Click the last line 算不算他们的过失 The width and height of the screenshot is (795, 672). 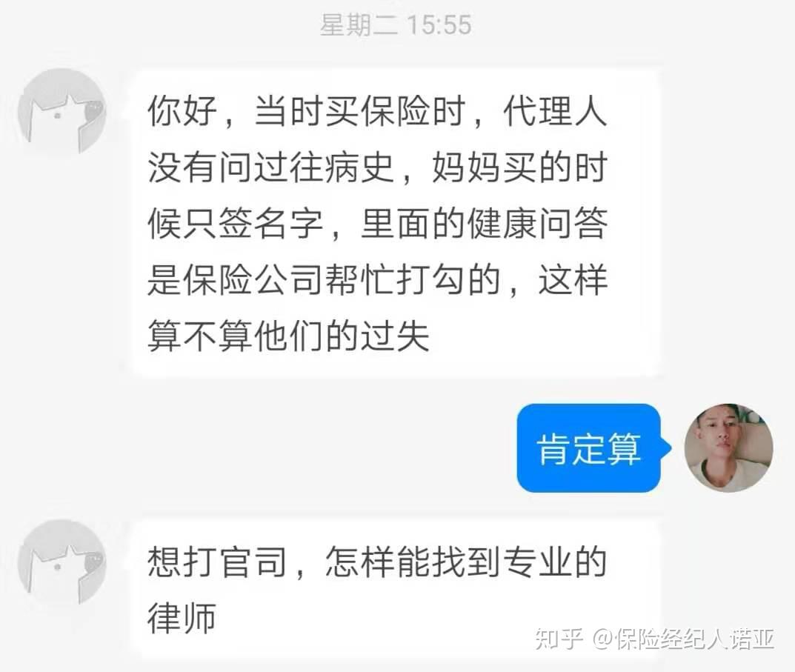coord(289,336)
